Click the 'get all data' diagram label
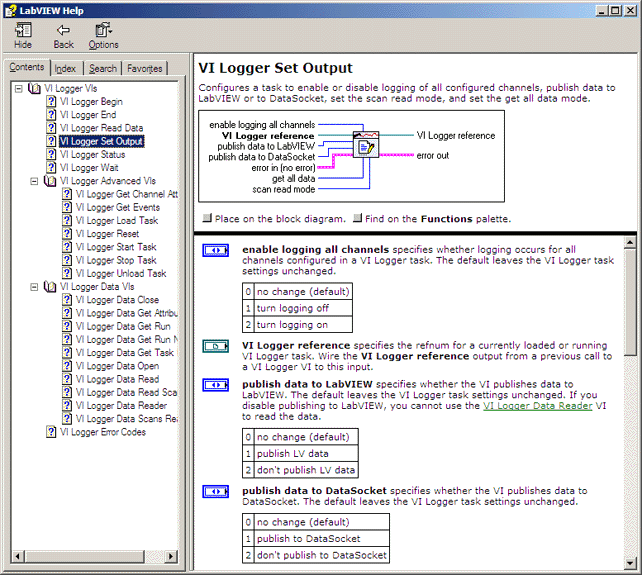The width and height of the screenshot is (642, 575). (x=294, y=179)
